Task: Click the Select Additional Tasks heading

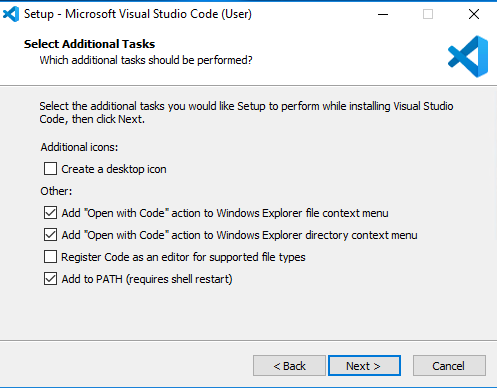Action: pos(89,44)
